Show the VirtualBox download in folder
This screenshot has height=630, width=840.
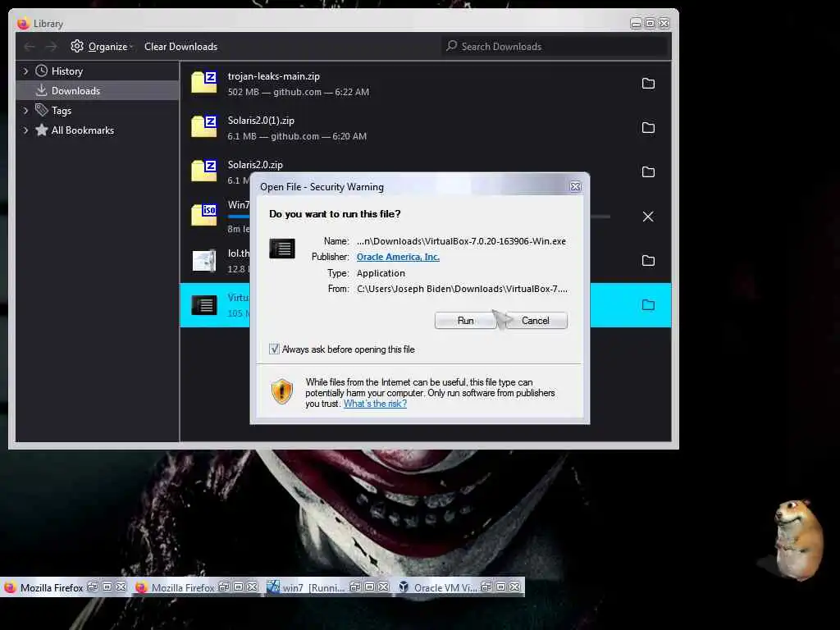[648, 305]
